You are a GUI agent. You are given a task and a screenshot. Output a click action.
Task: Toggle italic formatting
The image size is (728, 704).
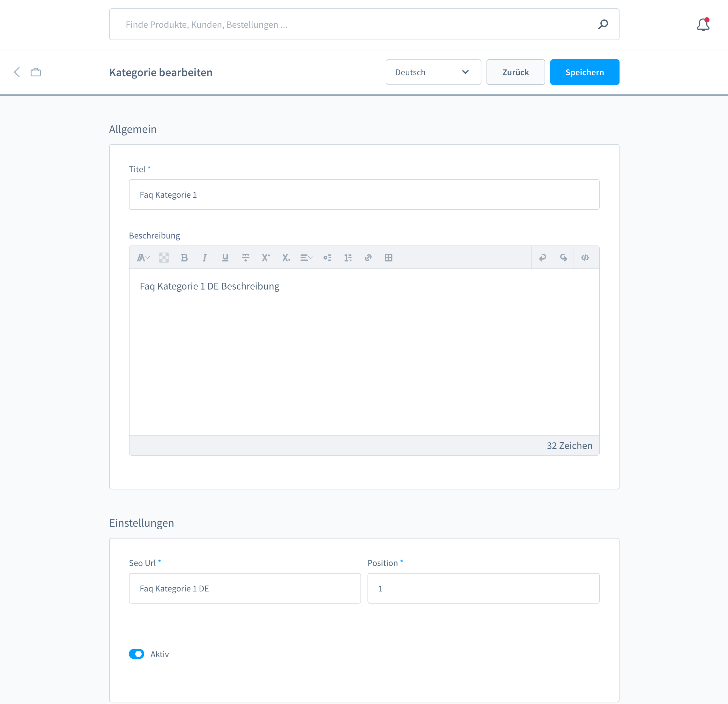[205, 258]
